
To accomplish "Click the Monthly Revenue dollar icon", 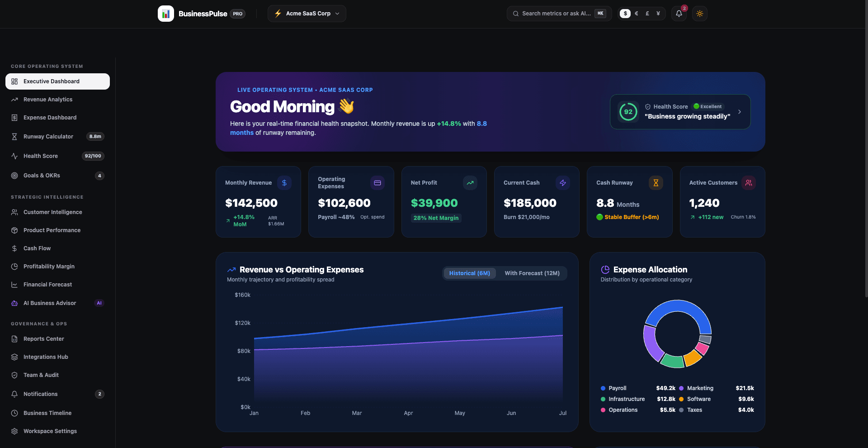I will [284, 183].
